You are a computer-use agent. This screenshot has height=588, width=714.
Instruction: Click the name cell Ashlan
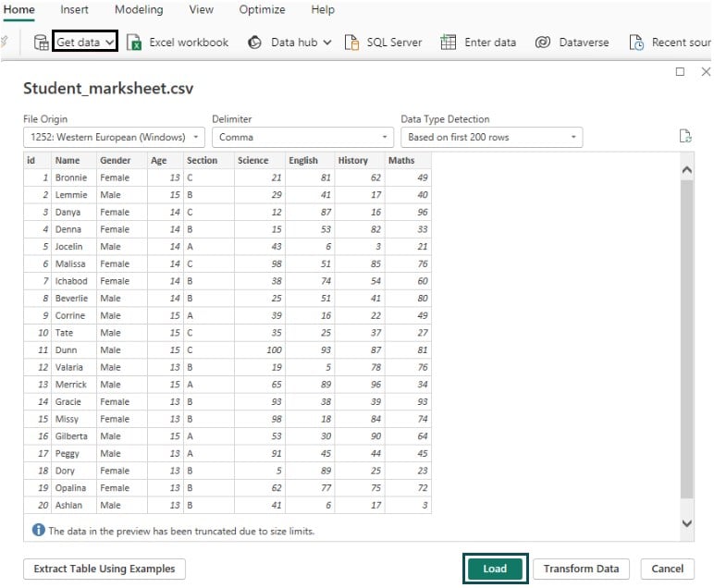pos(74,505)
